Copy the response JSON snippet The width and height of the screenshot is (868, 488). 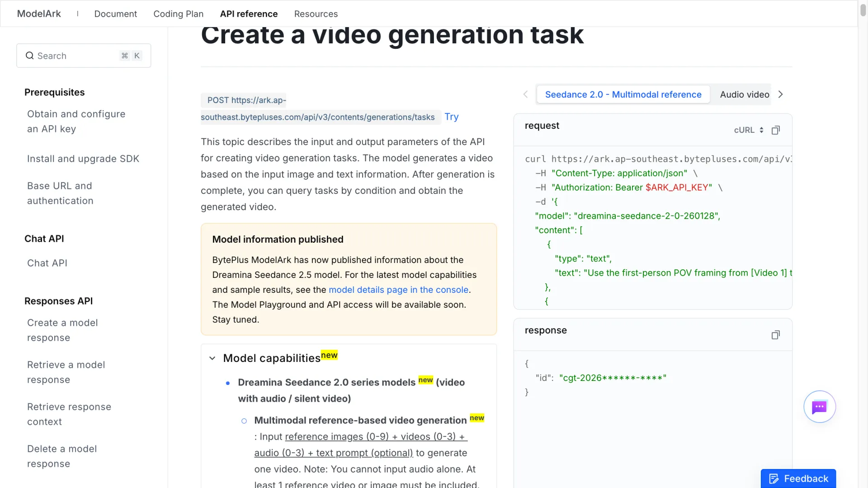776,335
